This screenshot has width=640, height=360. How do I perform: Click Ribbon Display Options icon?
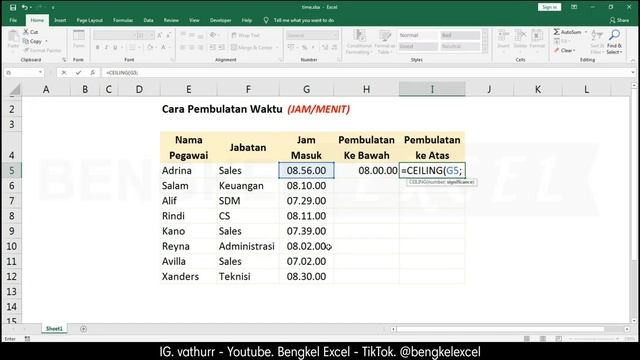pyautogui.click(x=574, y=7)
